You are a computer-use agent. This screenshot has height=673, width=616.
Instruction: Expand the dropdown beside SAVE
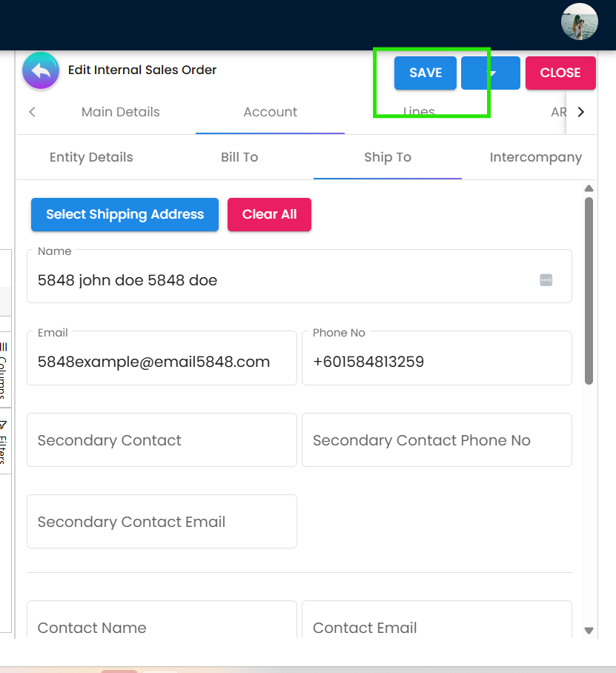point(490,73)
